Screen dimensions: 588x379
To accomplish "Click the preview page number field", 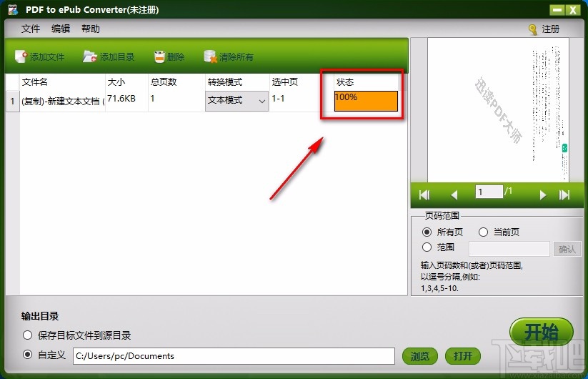I will click(489, 192).
